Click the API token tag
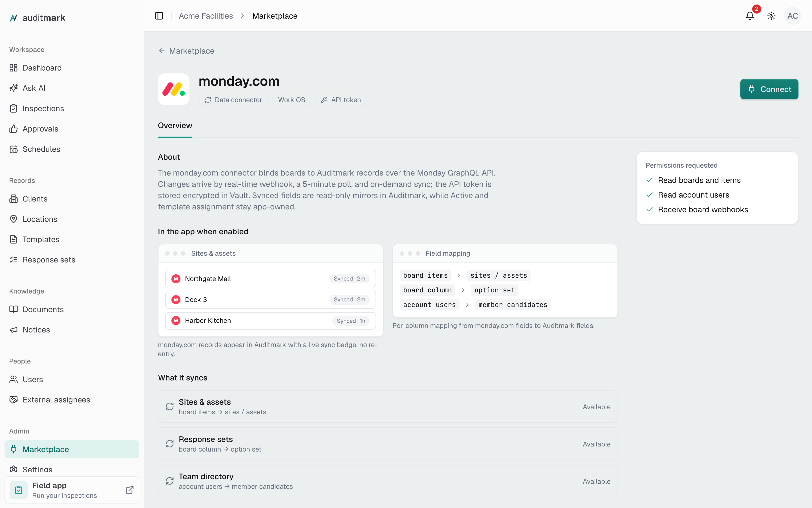The width and height of the screenshot is (812, 508). [x=341, y=100]
